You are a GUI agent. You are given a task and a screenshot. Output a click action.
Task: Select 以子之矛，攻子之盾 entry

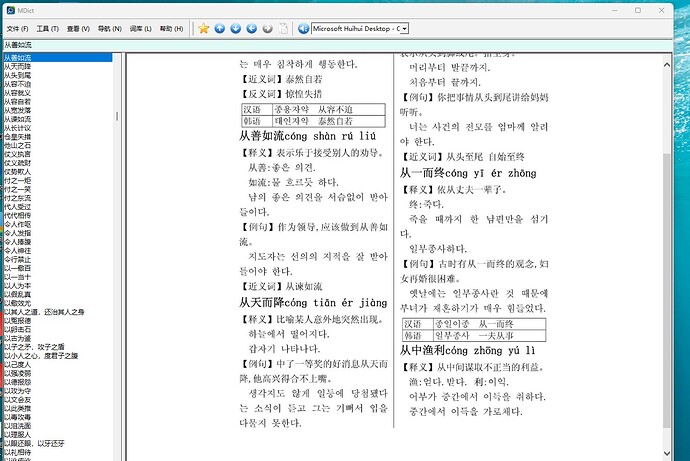[x=34, y=347]
